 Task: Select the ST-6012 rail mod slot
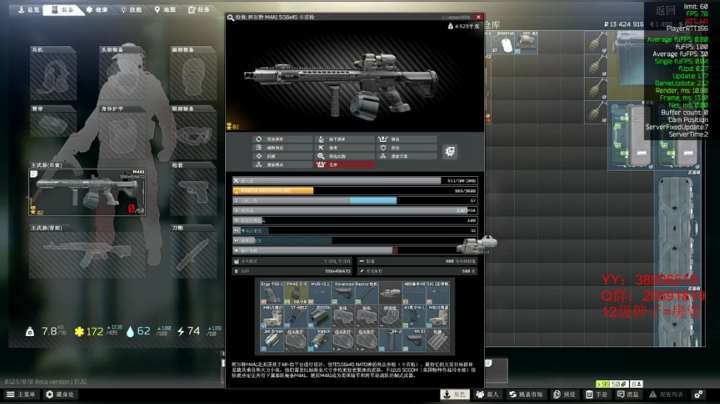296,317
